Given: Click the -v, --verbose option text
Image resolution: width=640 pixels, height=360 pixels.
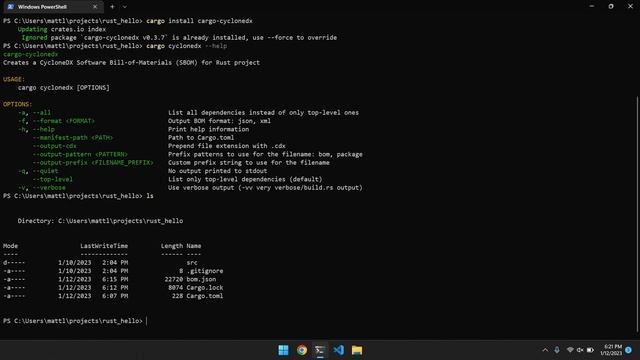Looking at the screenshot, I should tap(42, 188).
